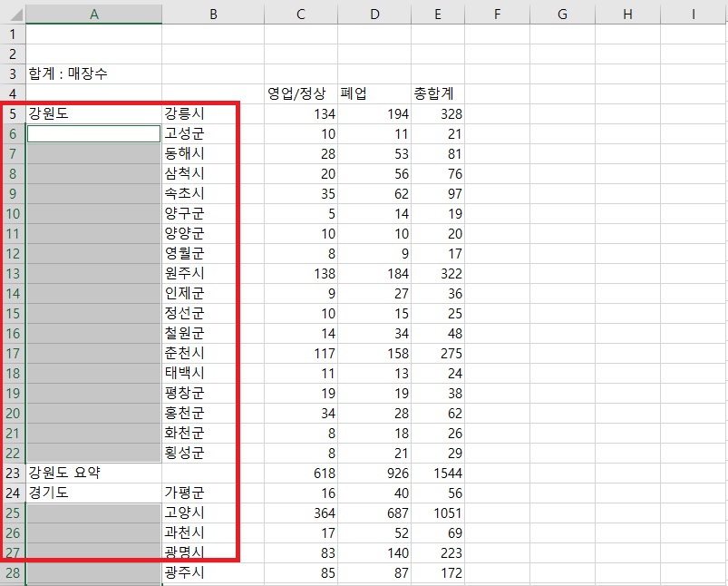The height and width of the screenshot is (586, 728).
Task: Click the subtotal 926 in 강원도 요약 row
Action: pyautogui.click(x=374, y=474)
